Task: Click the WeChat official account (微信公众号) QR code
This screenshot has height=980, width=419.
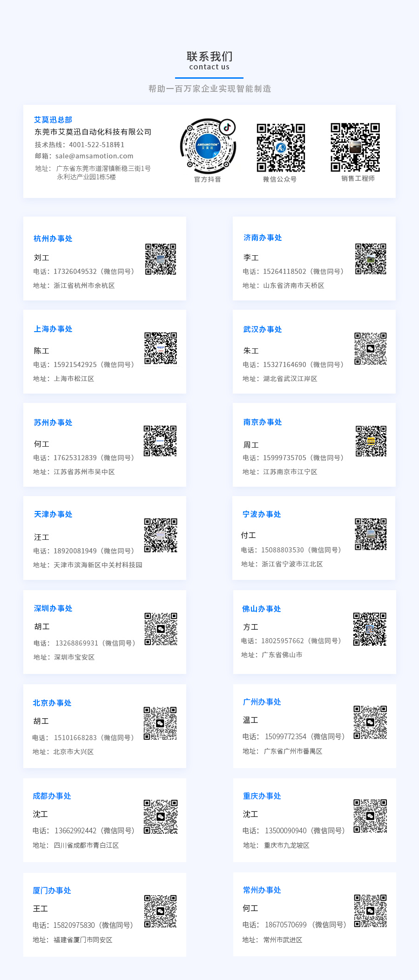Action: click(281, 148)
